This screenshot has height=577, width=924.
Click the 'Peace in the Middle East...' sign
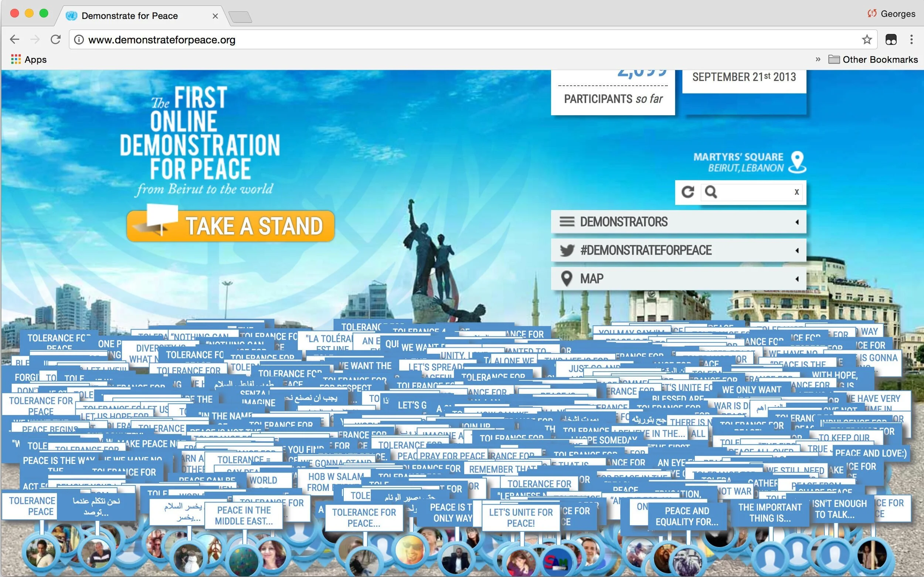click(x=244, y=516)
